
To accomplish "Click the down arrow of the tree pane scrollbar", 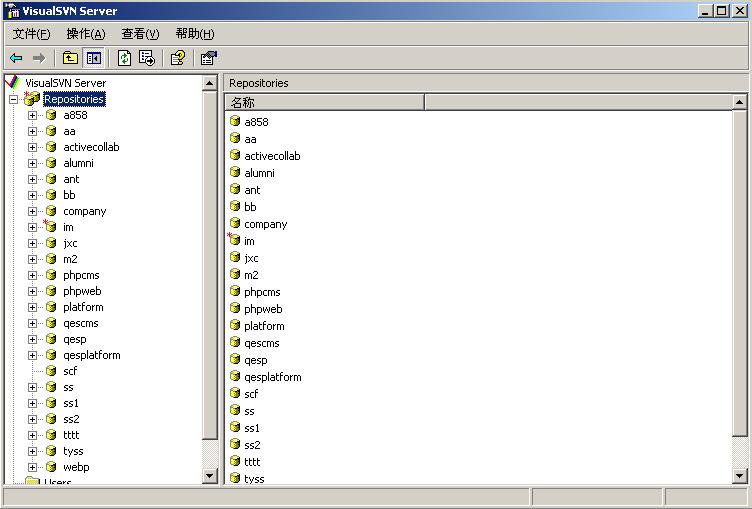I will click(210, 475).
